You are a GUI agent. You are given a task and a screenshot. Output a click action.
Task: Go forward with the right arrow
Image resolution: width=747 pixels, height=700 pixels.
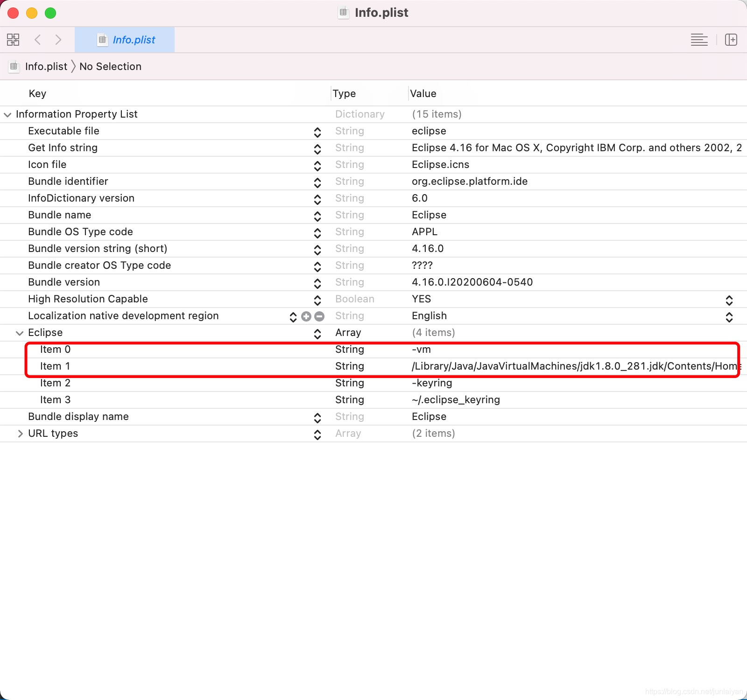click(x=58, y=40)
